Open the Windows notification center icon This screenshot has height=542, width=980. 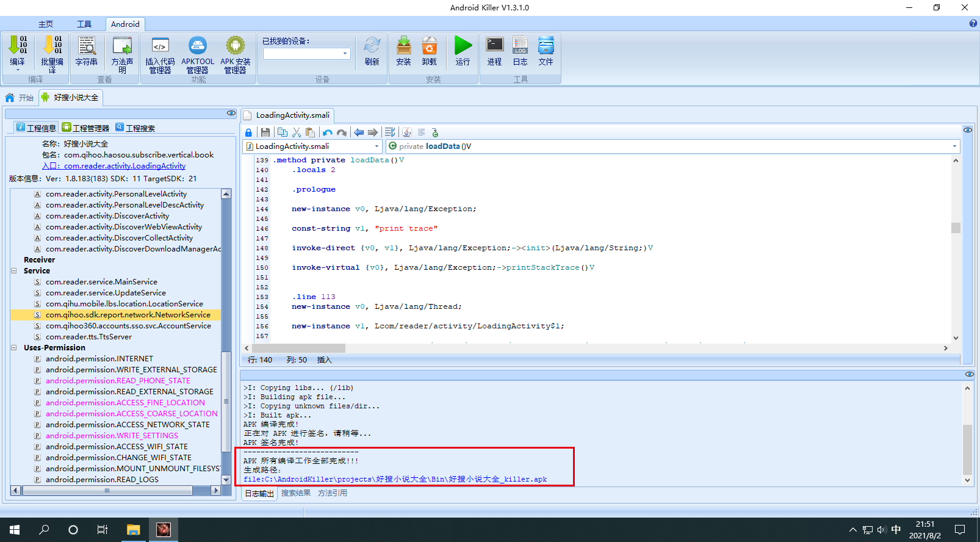[960, 530]
